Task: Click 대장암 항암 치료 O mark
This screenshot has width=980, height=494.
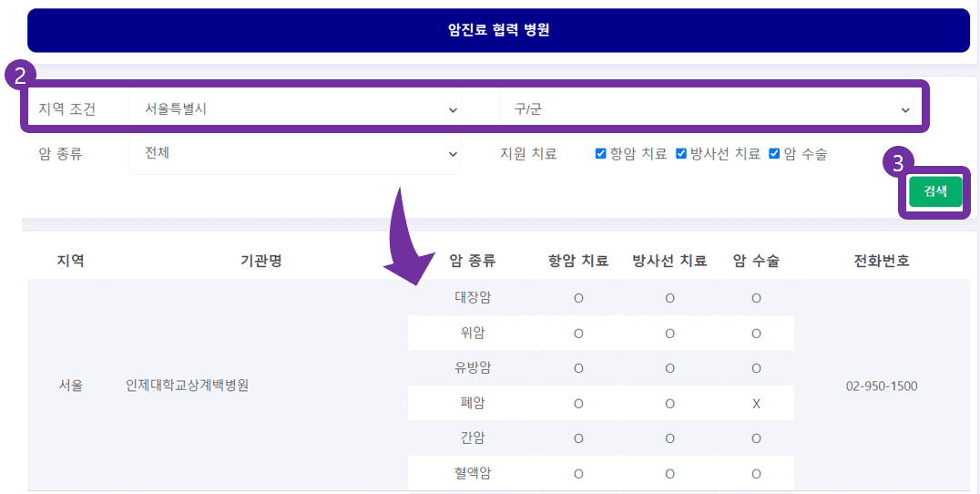Action: coord(578,298)
